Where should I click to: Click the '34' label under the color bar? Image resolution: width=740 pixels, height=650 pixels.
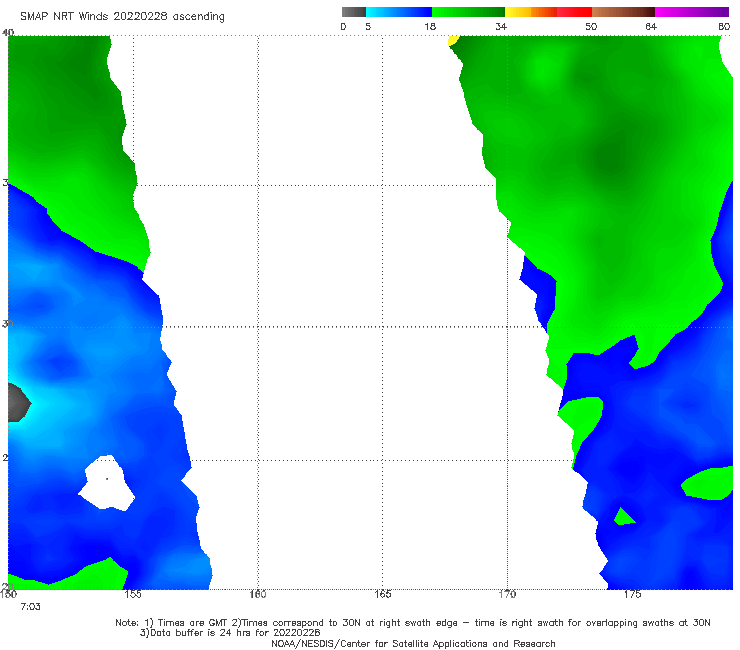[501, 27]
